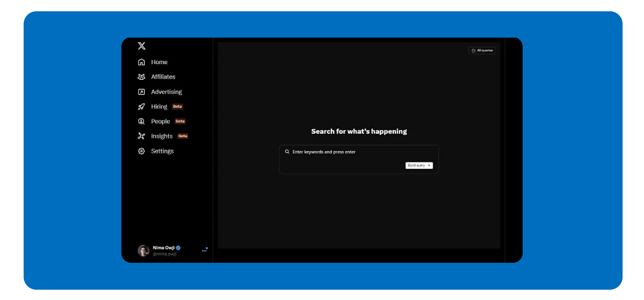Click the Affiliates people icon

(141, 77)
